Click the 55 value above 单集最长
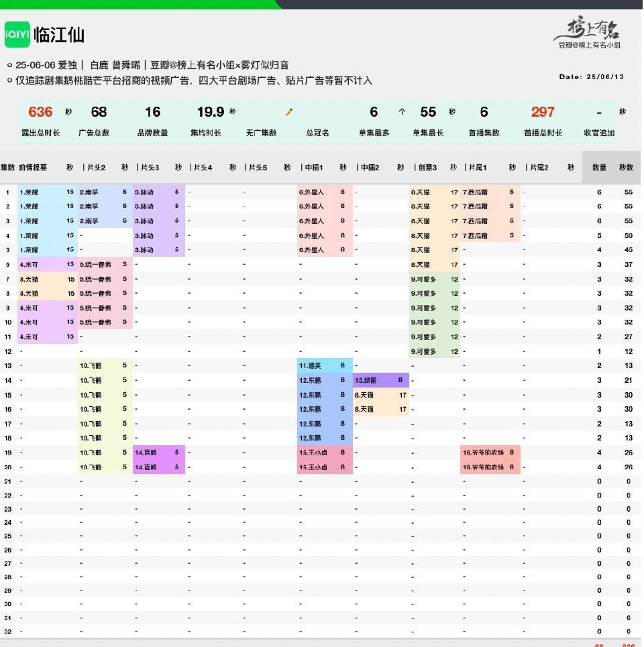Screen dimensions: 644x647 click(x=428, y=112)
